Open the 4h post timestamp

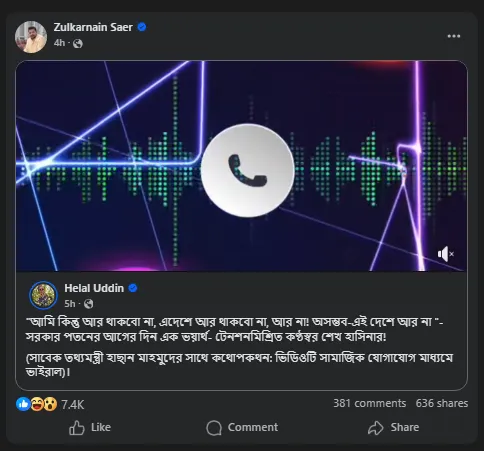(59, 43)
